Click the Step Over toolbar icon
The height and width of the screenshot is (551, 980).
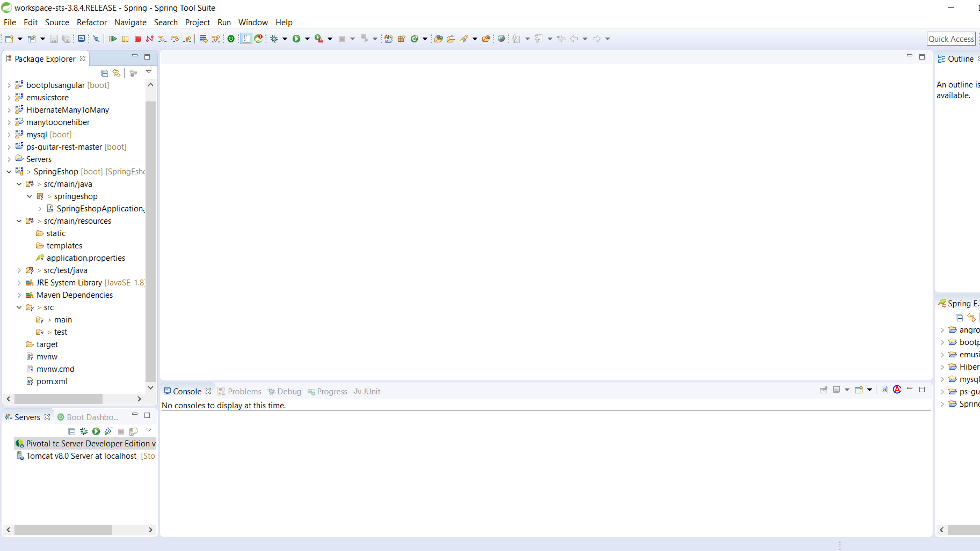pyautogui.click(x=175, y=39)
